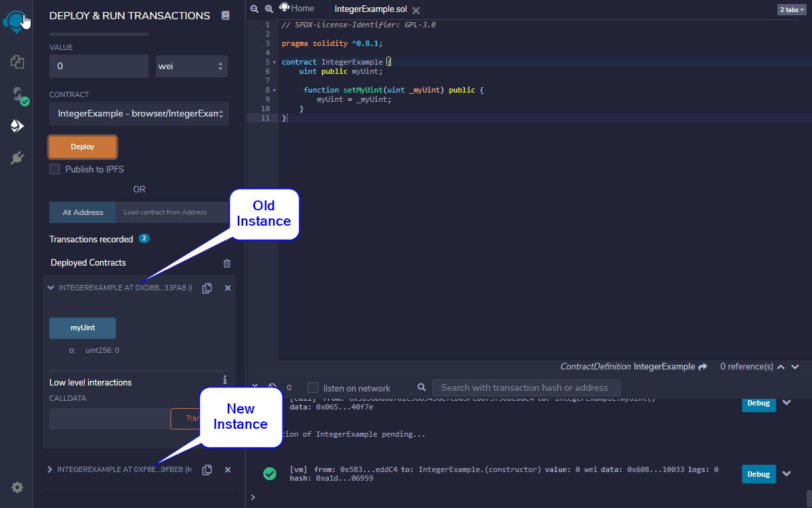812x508 pixels.
Task: Fold setMyUint function at line 8
Action: point(274,90)
